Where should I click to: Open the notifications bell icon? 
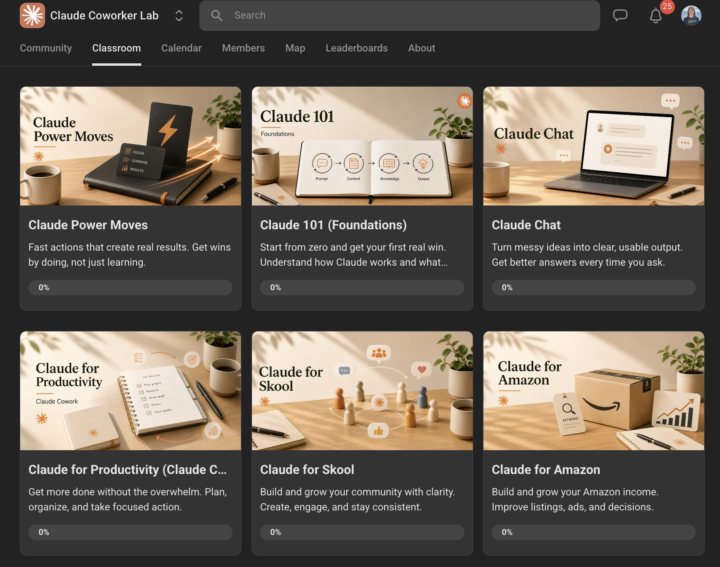point(656,16)
